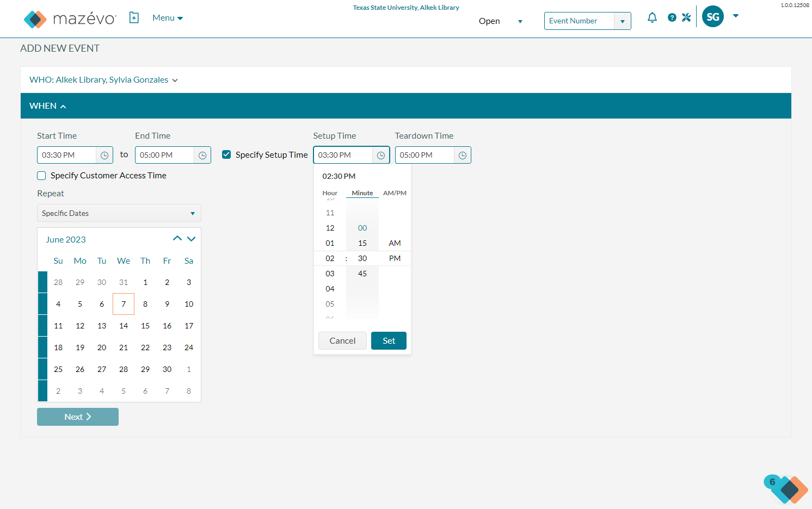812x509 pixels.
Task: Open the tools wrench icon
Action: [x=686, y=17]
